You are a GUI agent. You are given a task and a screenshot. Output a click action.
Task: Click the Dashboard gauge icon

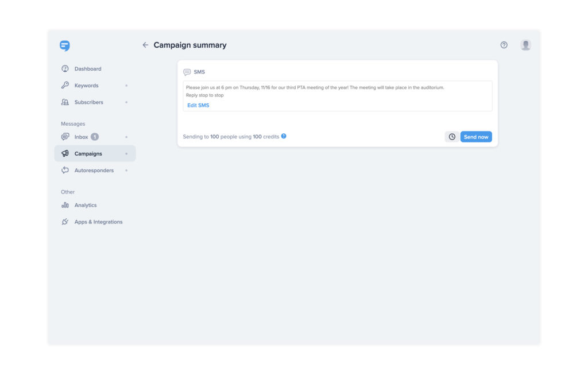(65, 68)
